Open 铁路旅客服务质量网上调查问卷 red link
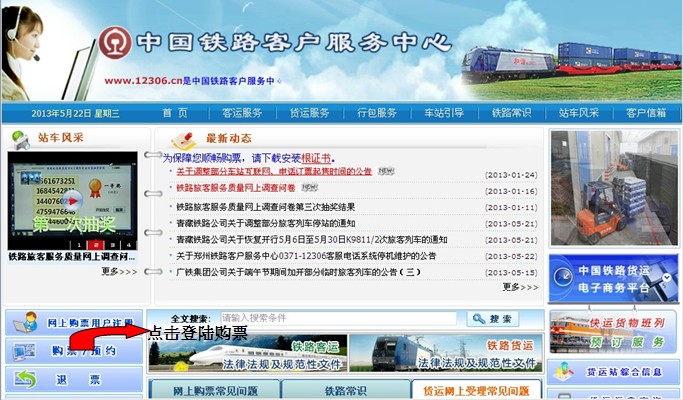The height and width of the screenshot is (400, 683). (x=236, y=188)
